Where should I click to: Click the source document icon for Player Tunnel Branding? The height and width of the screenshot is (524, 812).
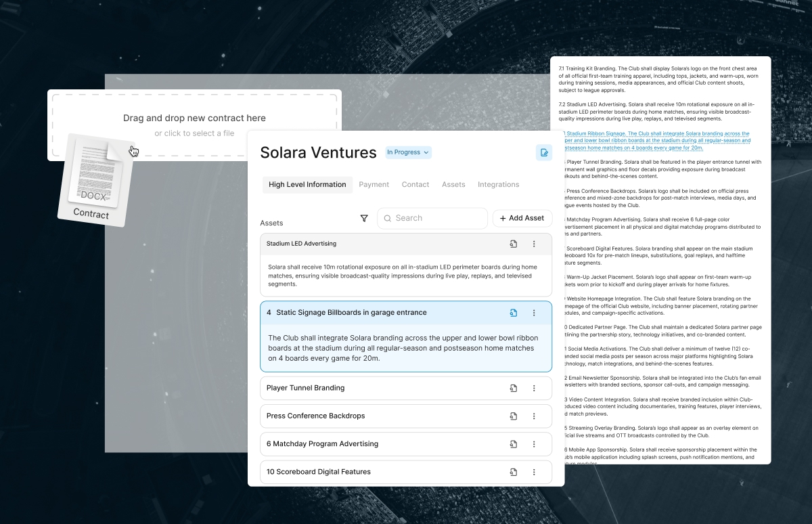point(514,388)
